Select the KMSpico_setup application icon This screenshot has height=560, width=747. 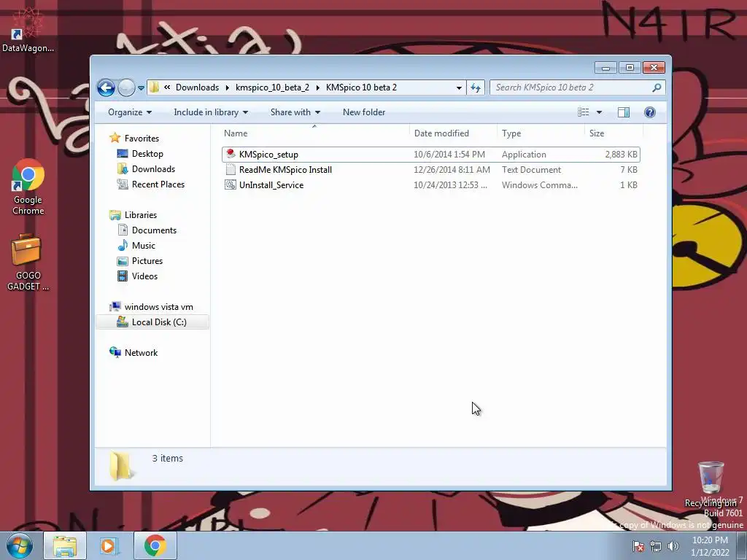click(x=231, y=154)
